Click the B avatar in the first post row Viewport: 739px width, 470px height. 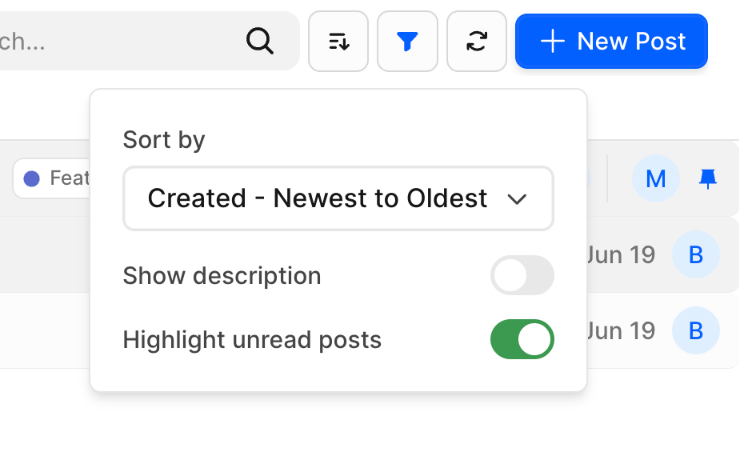695,254
